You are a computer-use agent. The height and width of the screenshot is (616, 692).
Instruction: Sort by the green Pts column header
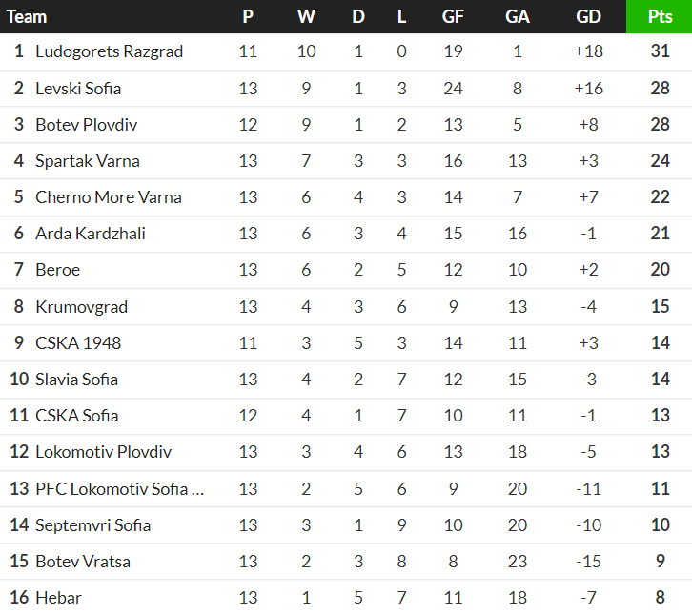pyautogui.click(x=660, y=16)
